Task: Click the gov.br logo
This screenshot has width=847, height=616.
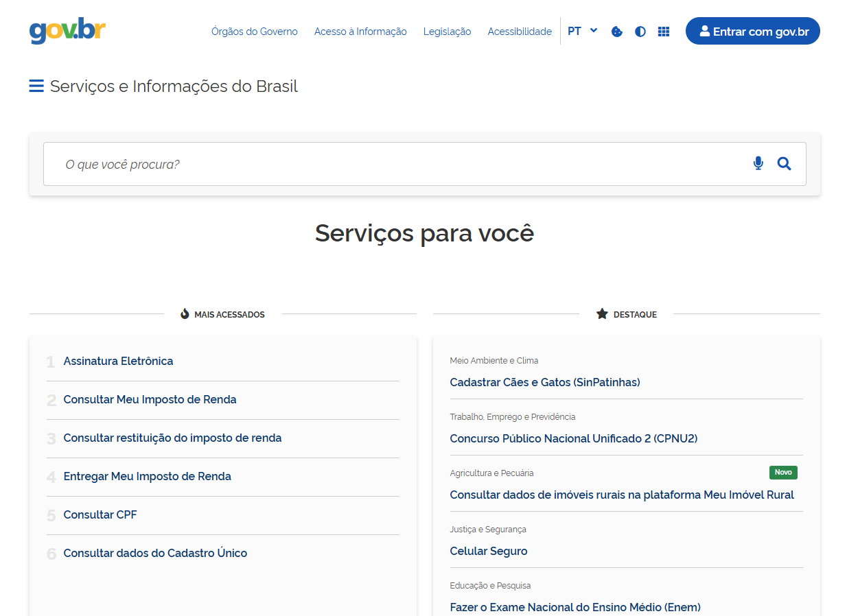Action: tap(67, 31)
